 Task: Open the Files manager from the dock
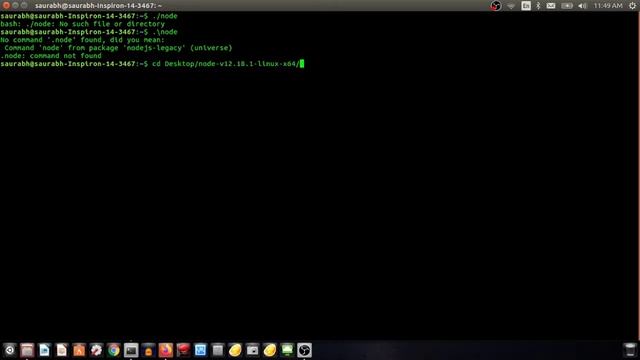pos(27,350)
